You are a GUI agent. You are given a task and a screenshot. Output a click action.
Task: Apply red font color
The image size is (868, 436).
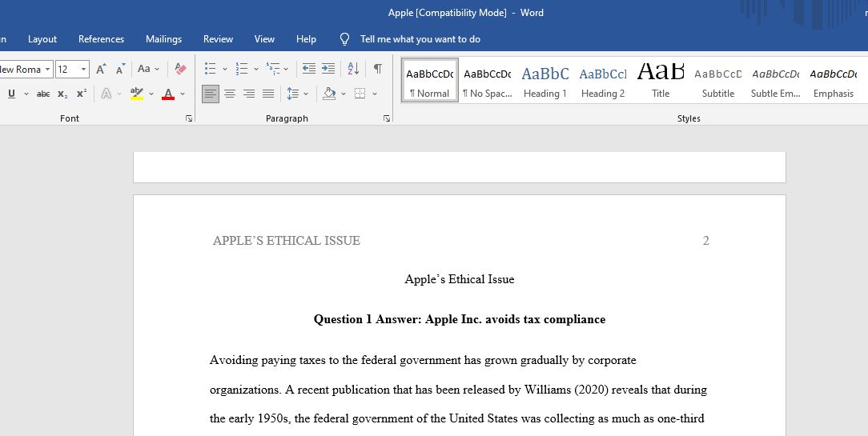coord(168,94)
